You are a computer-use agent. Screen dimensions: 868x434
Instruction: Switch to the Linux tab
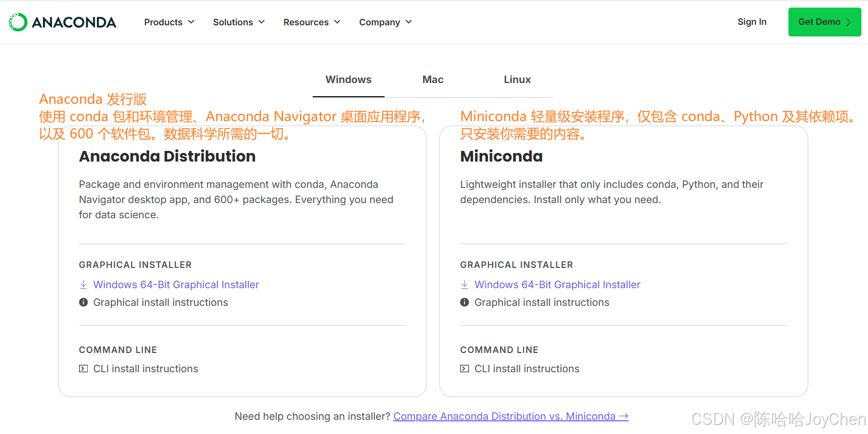point(517,80)
